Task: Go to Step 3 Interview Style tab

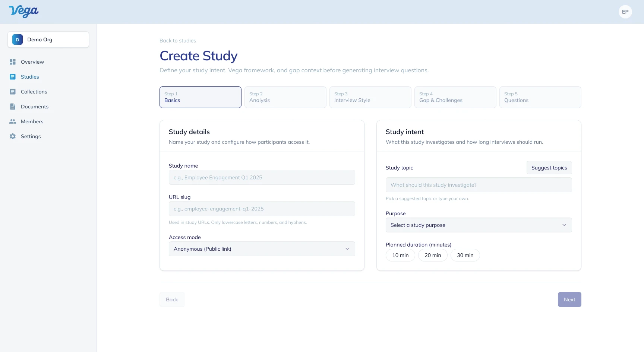Action: coord(370,97)
